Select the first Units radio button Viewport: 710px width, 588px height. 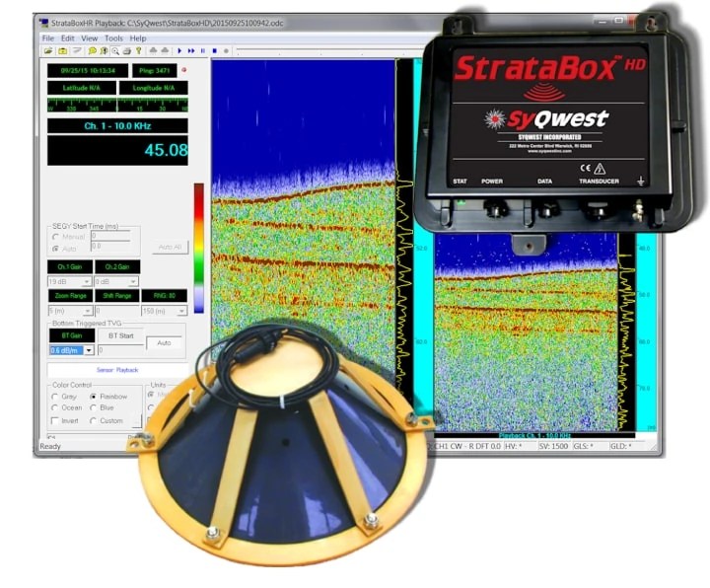tap(151, 395)
